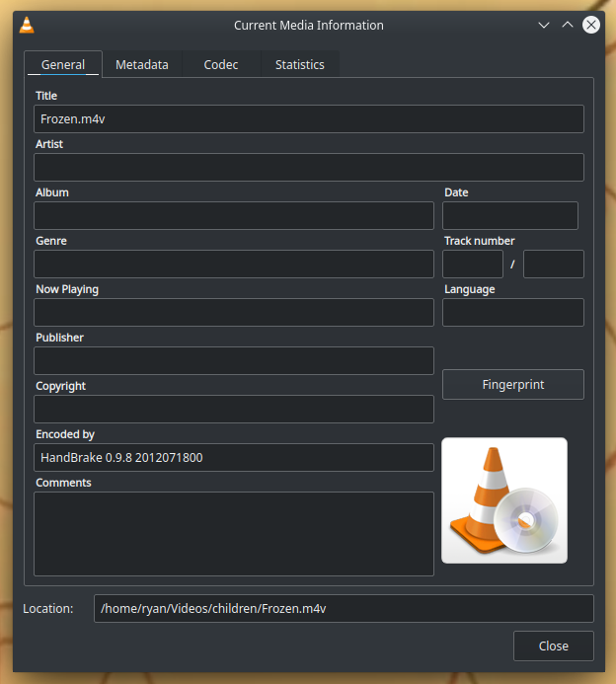Click the 'Location:' label
616x684 pixels.
(x=48, y=609)
